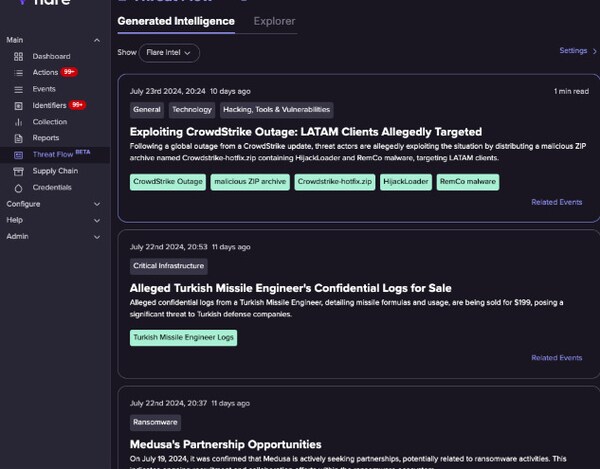The height and width of the screenshot is (469, 600).
Task: Expand the Help sidebar section
Action: tap(97, 220)
